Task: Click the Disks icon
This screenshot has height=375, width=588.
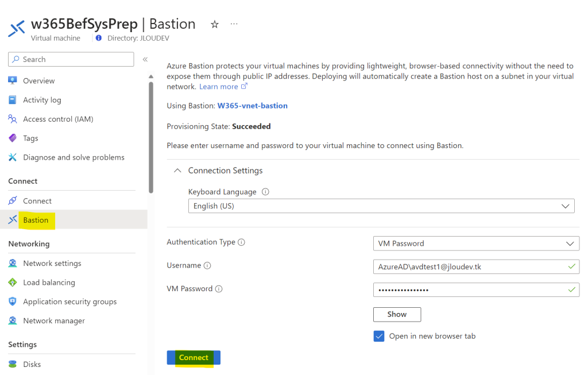Action: [13, 364]
